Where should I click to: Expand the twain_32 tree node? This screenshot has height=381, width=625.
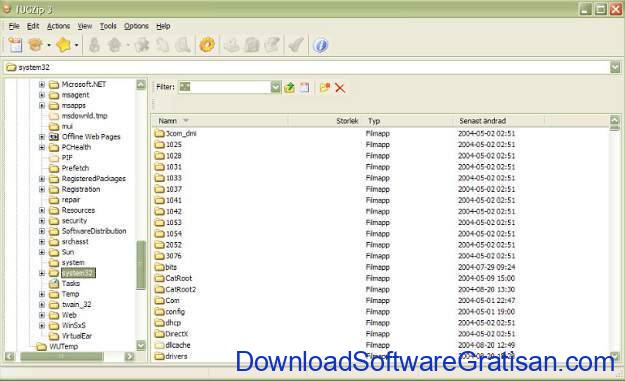pos(42,304)
